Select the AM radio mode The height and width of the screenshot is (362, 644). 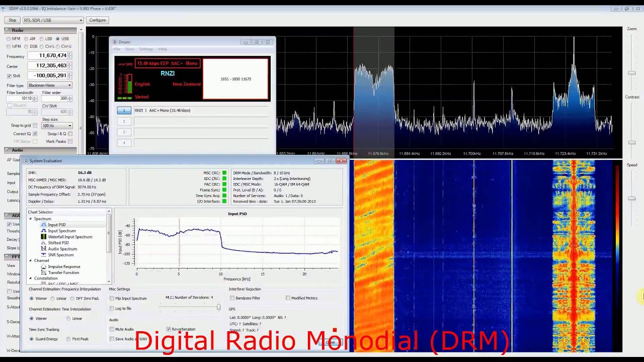[26, 39]
